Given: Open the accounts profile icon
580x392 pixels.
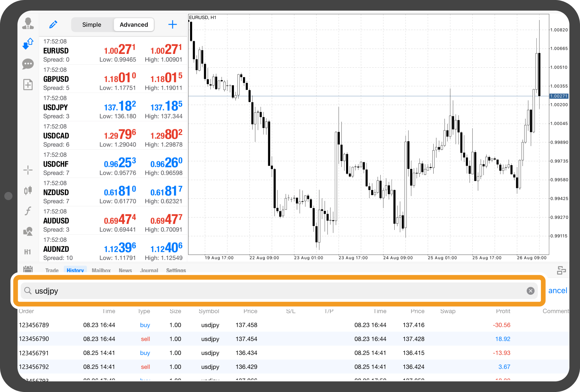Looking at the screenshot, I should 28,24.
